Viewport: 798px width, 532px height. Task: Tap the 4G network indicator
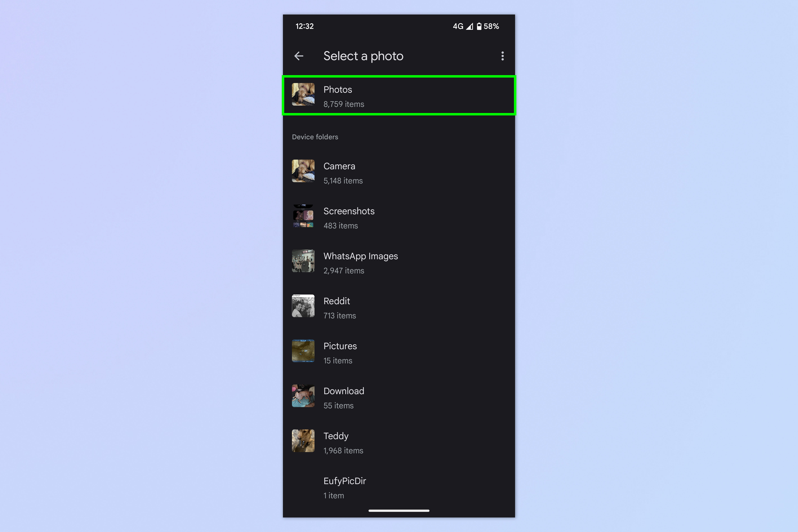coord(458,26)
